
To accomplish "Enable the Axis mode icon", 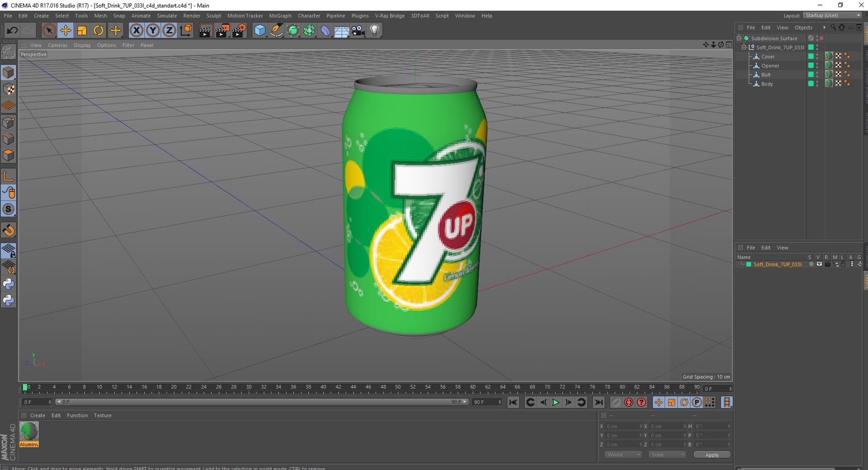I will 9,176.
